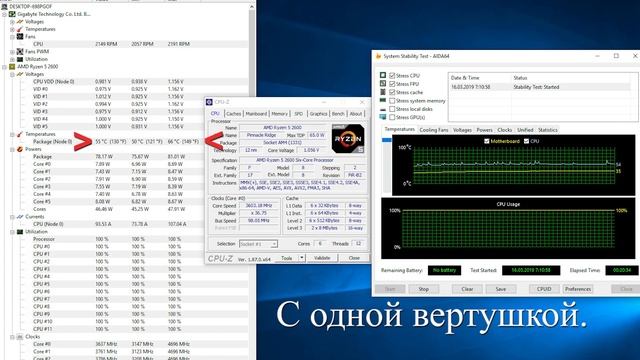Collapse the Currents node in HWMonitor
Screen dimensions: 640x360
[x=12, y=217]
